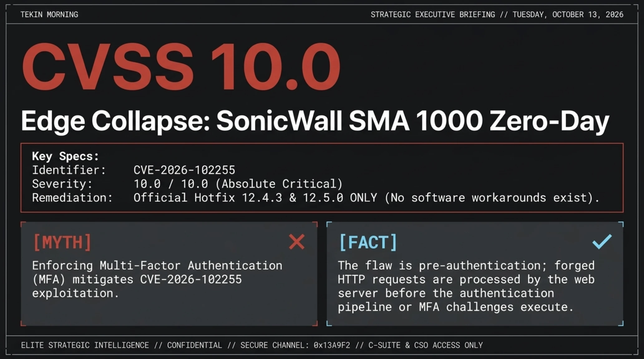This screenshot has height=359, width=644.
Task: Click the "Identifier:" label
Action: click(69, 170)
